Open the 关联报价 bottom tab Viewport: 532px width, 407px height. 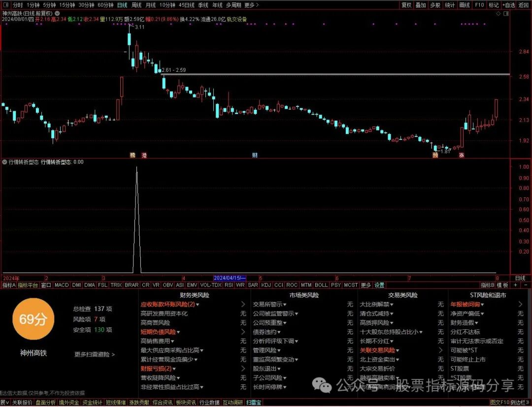pyautogui.click(x=22, y=403)
